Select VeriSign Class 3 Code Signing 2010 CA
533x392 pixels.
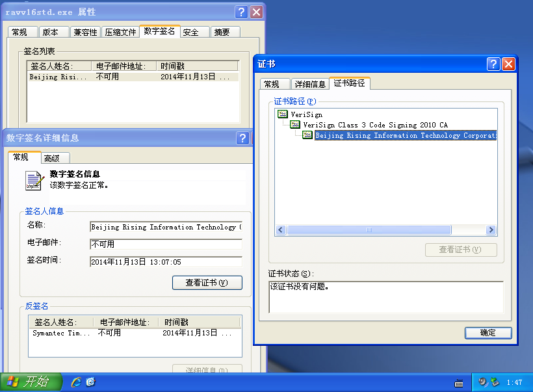coord(375,125)
